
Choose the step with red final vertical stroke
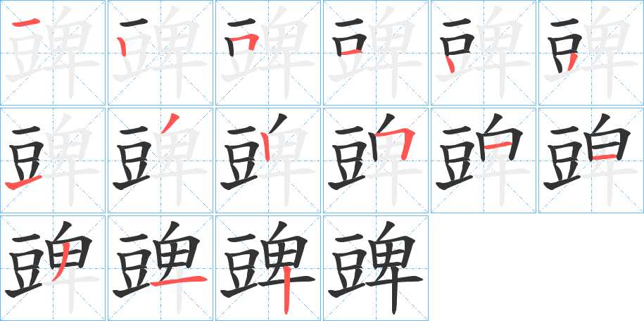coord(267,268)
